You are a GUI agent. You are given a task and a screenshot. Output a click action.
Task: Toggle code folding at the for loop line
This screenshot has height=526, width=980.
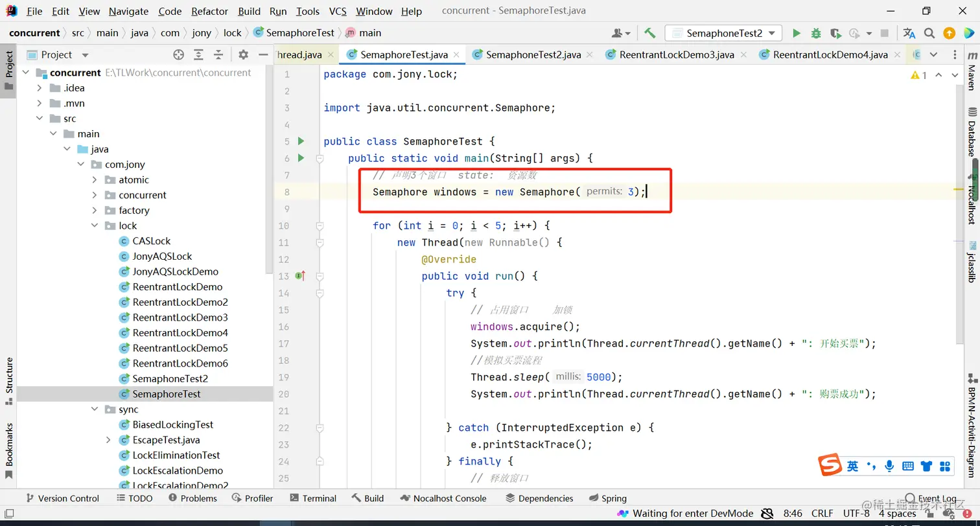(x=320, y=225)
